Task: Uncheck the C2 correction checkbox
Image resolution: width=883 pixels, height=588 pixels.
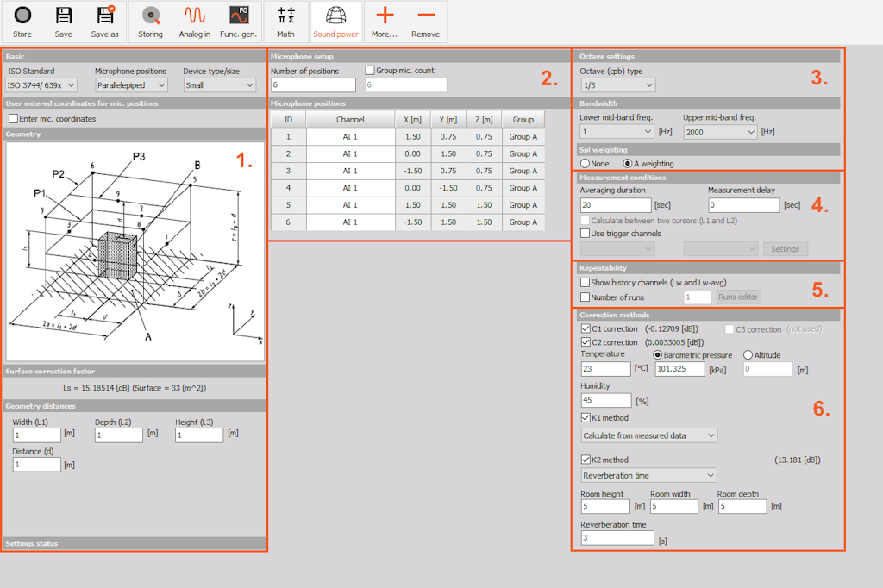Action: 586,342
